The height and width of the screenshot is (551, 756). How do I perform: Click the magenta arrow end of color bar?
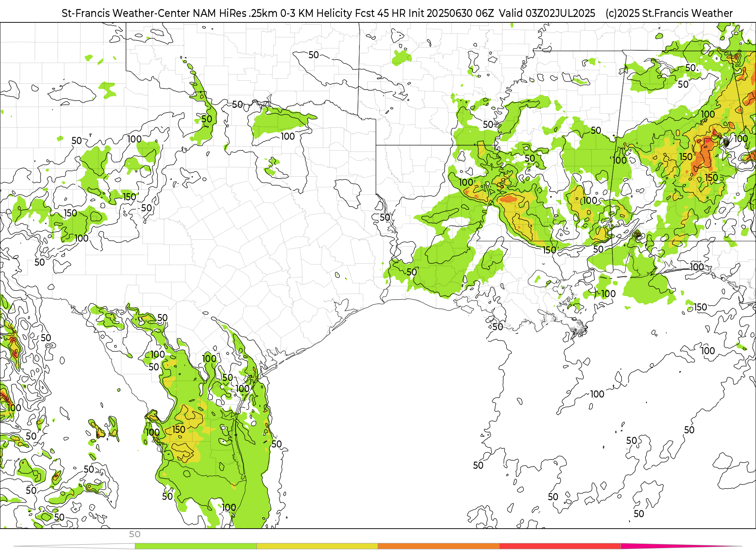[x=681, y=546]
